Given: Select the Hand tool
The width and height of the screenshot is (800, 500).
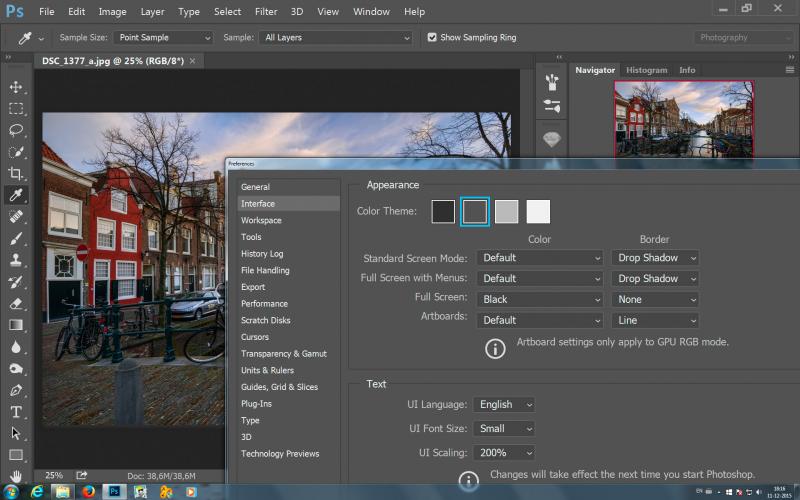Looking at the screenshot, I should tap(16, 477).
